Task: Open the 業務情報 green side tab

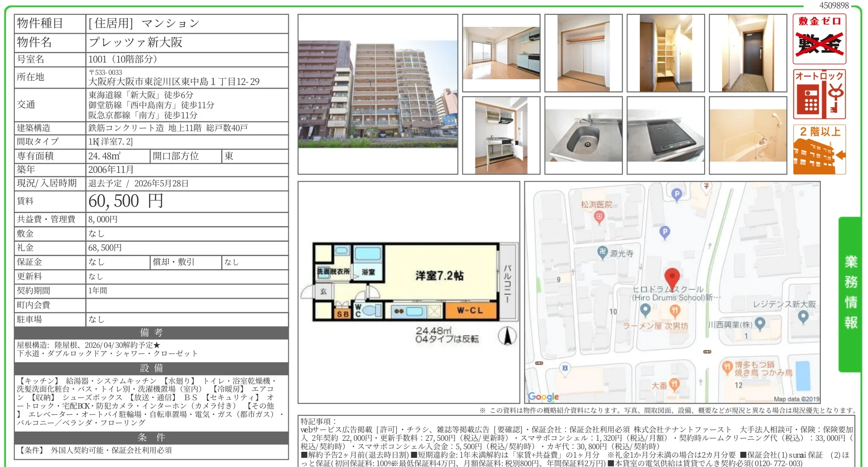Action: [x=850, y=294]
